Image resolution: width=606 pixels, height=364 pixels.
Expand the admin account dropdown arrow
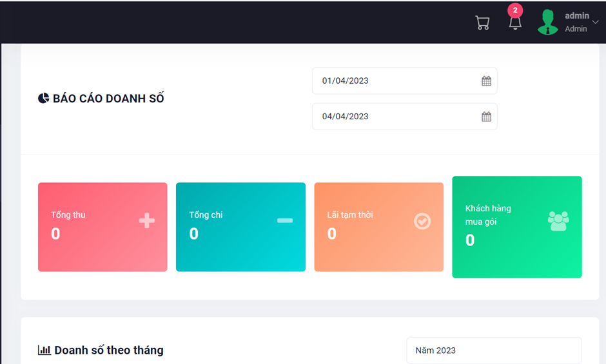pyautogui.click(x=595, y=23)
